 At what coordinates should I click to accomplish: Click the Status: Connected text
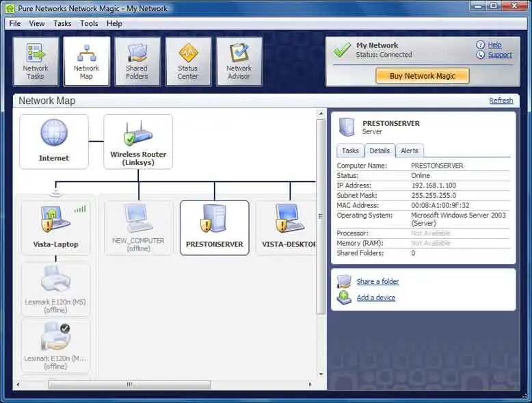click(x=384, y=55)
